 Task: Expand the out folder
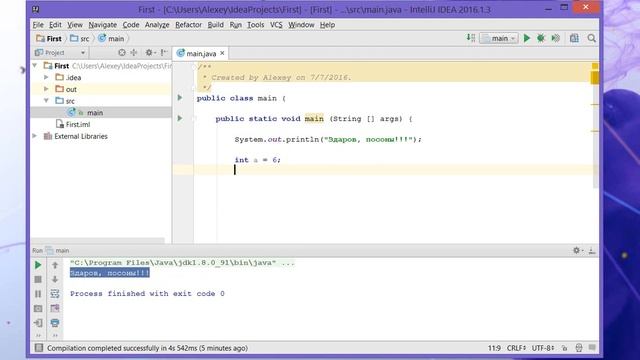tap(46, 89)
